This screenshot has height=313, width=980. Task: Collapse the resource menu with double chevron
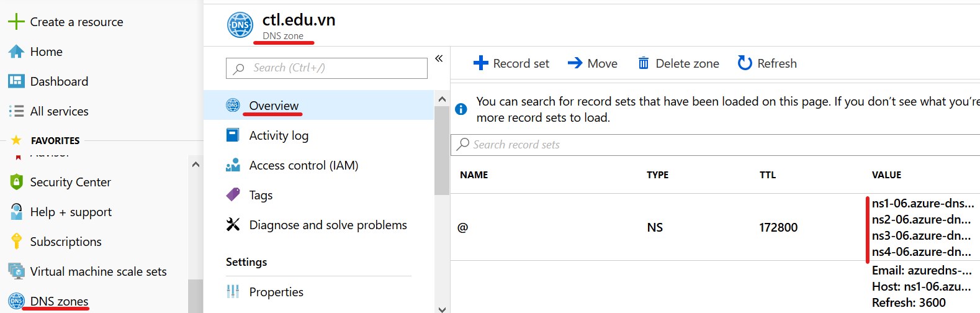pyautogui.click(x=439, y=58)
